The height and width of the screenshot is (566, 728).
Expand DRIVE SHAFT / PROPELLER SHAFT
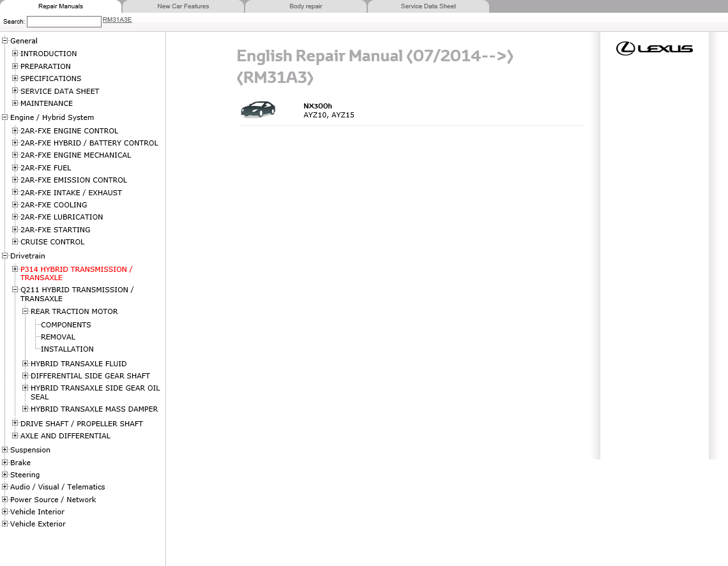15,423
